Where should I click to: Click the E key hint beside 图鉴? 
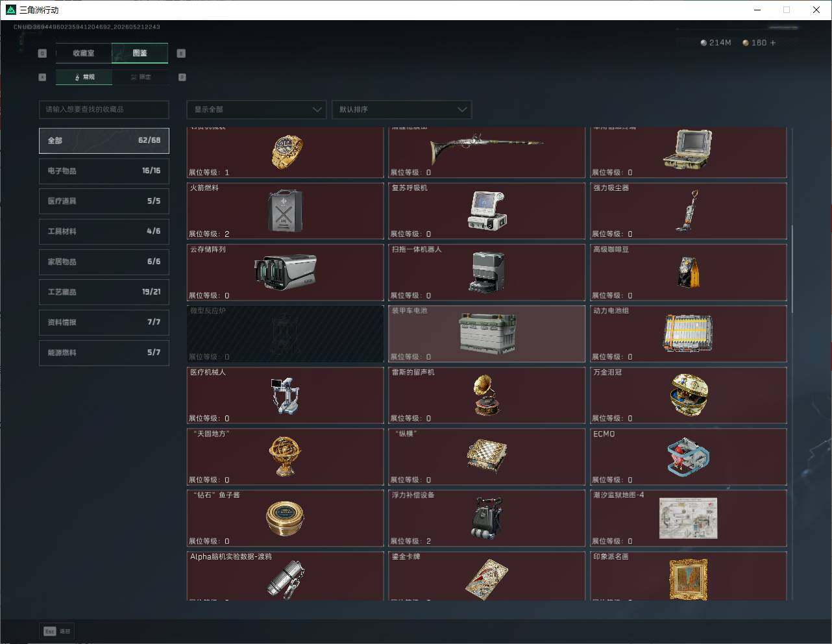coord(181,53)
